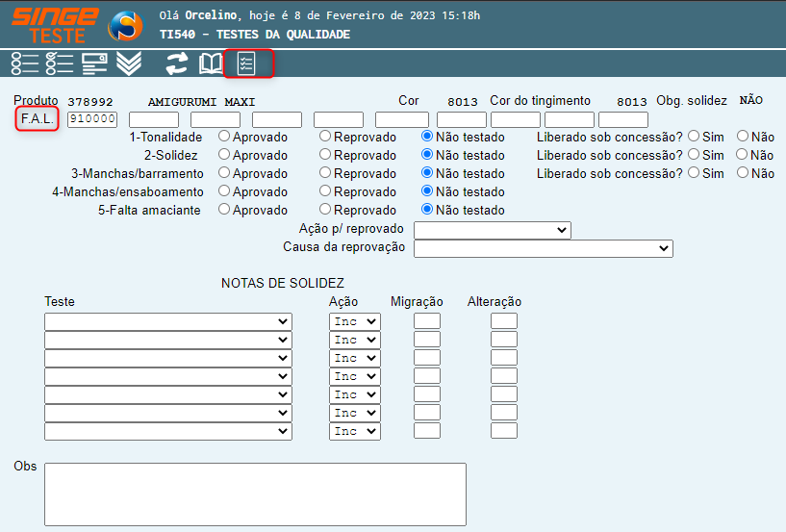Click the Obs text area
Image resolution: width=786 pixels, height=532 pixels.
click(x=255, y=494)
